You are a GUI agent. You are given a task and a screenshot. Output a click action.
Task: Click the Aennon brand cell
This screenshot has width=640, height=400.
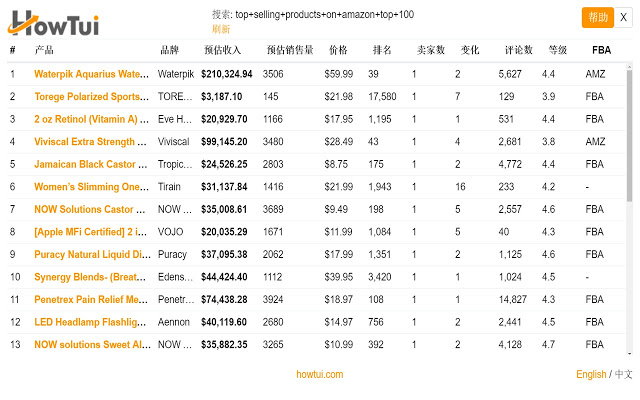[x=174, y=322]
